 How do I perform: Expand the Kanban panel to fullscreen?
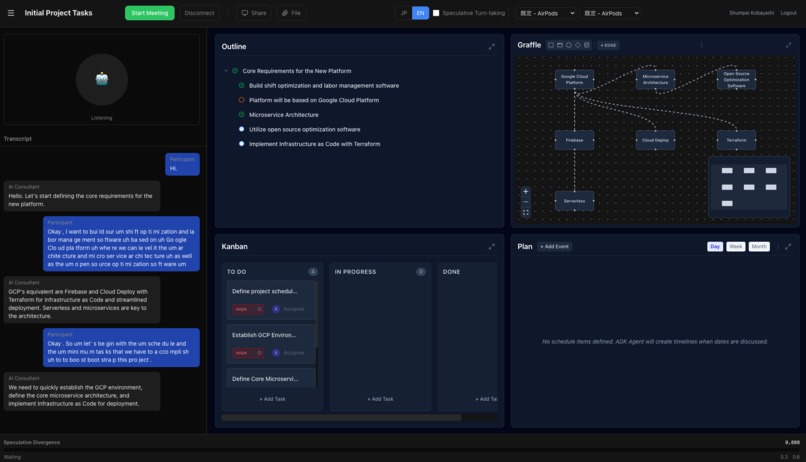(491, 247)
